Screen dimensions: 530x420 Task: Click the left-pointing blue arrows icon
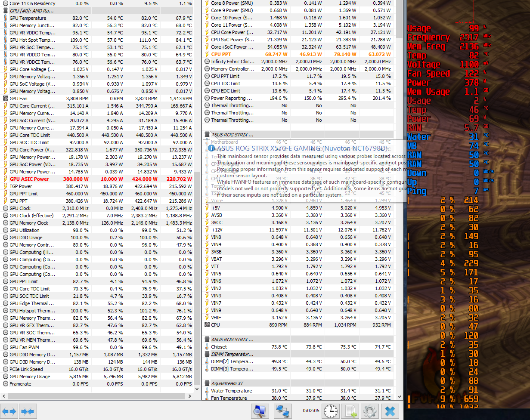point(9,411)
